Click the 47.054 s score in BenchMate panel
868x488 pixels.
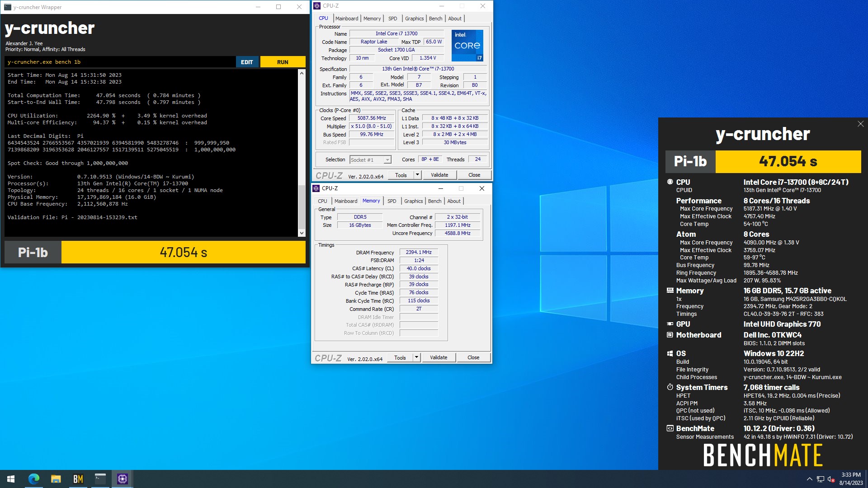[x=788, y=161]
